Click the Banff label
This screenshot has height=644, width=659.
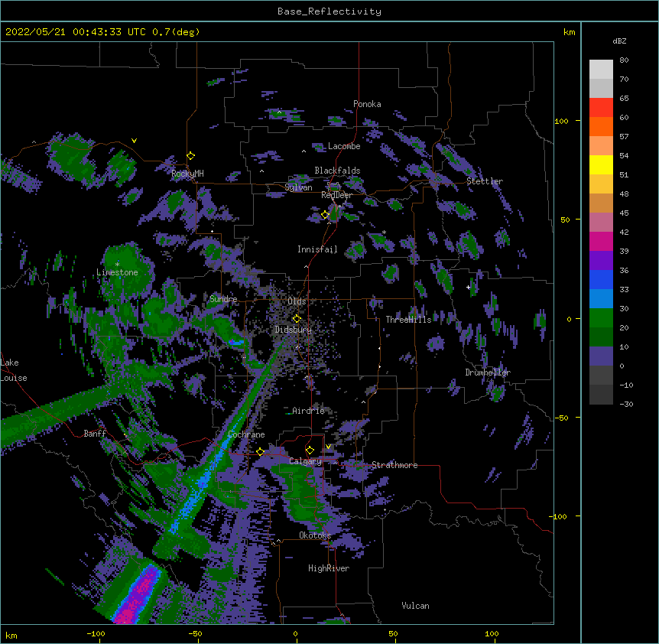point(95,433)
